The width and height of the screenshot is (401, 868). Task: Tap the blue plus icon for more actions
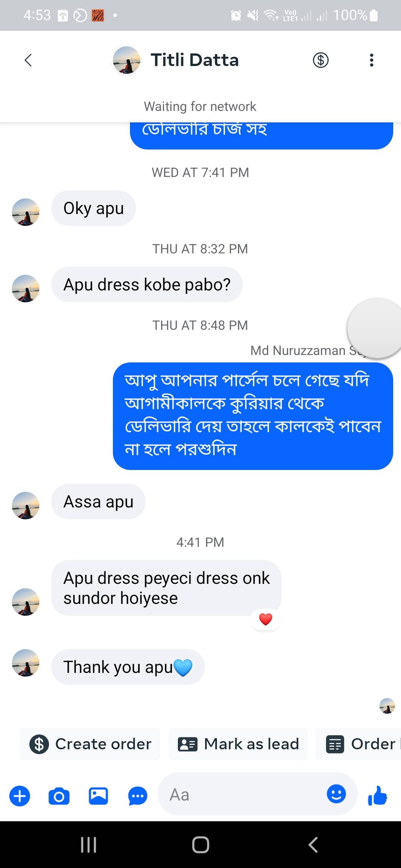click(x=20, y=796)
